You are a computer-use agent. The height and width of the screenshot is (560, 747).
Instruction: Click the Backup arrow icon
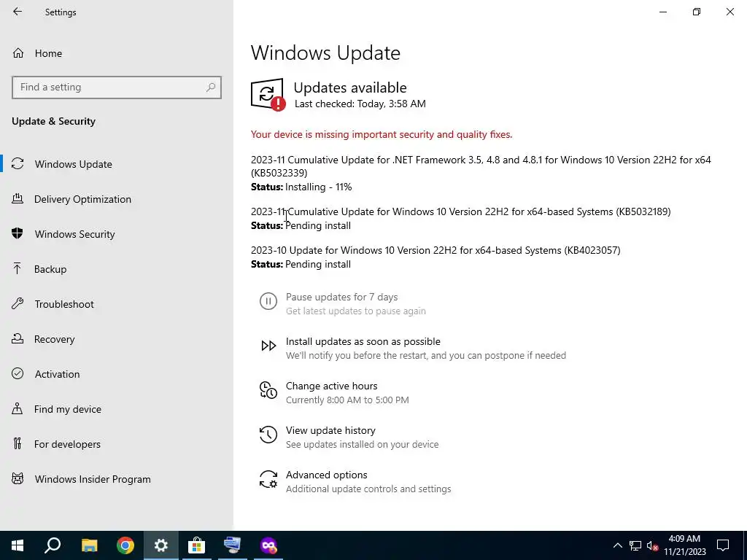(x=18, y=268)
